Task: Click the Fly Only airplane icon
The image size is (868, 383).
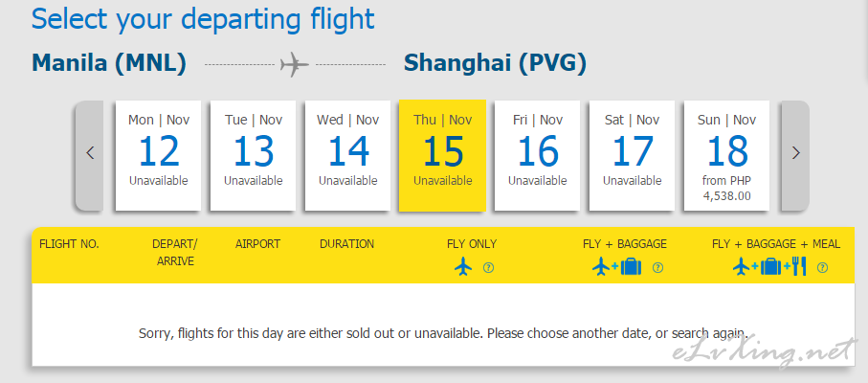Action: click(x=463, y=267)
